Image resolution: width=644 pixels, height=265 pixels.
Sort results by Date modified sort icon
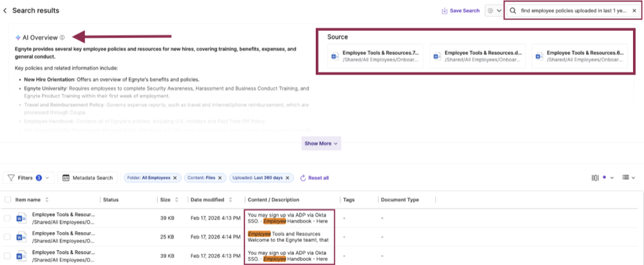pos(229,200)
